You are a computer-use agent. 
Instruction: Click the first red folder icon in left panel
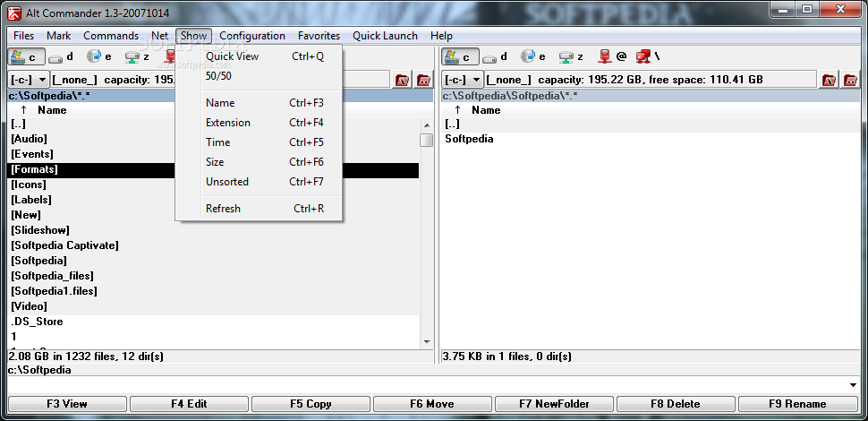[403, 80]
